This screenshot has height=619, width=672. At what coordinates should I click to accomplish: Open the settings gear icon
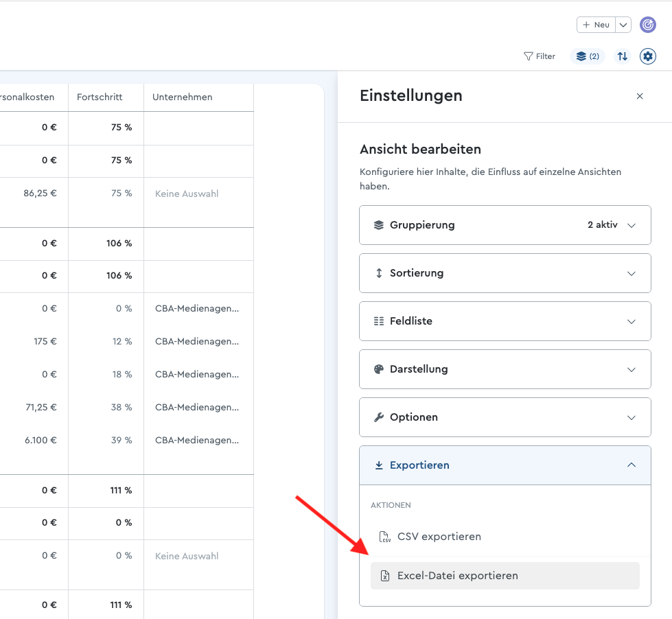click(x=647, y=56)
